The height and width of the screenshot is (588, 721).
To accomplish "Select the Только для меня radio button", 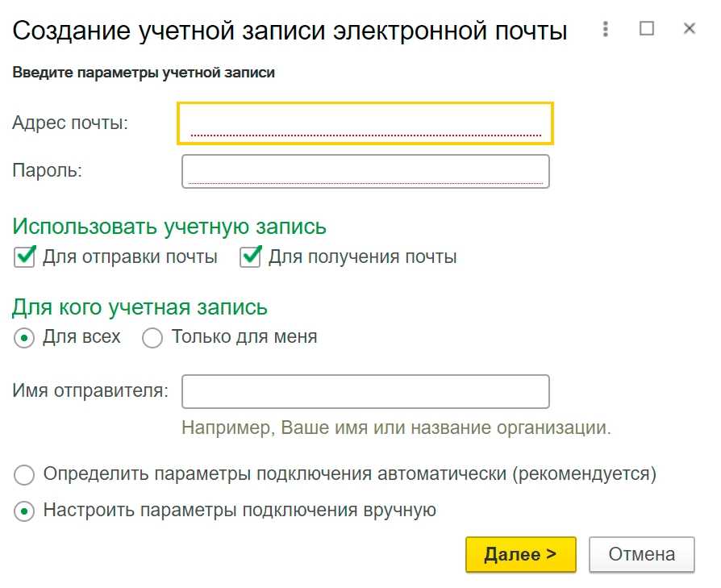I will pyautogui.click(x=152, y=338).
